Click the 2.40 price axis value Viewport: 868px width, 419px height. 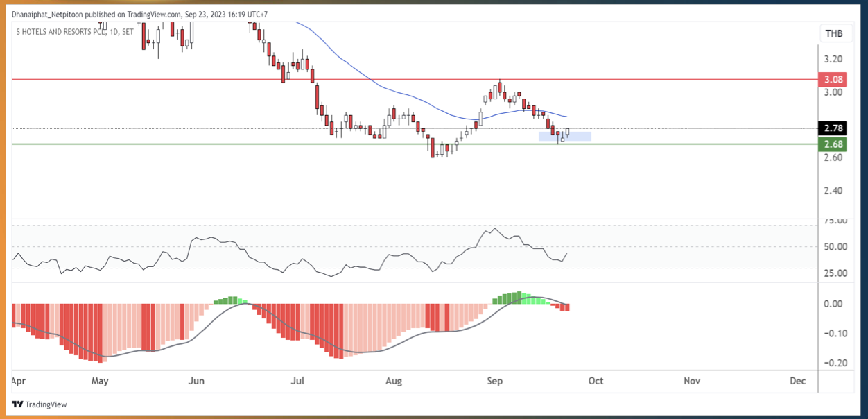click(833, 191)
